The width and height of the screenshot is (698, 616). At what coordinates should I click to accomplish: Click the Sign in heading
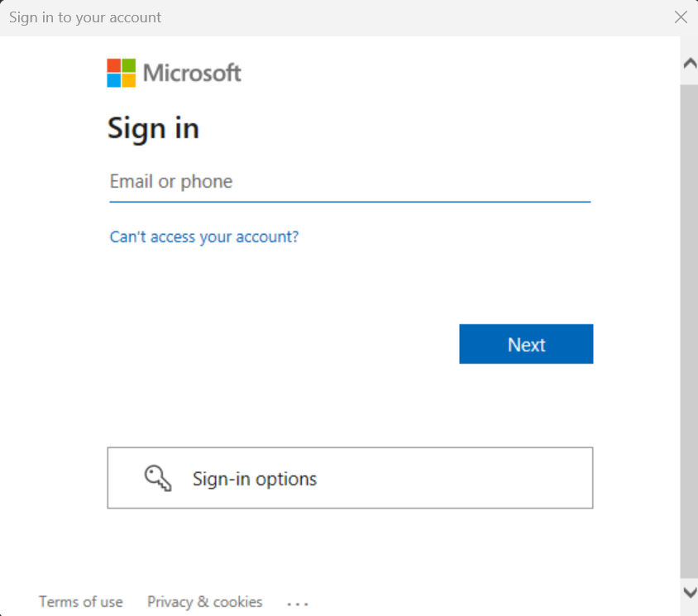(153, 129)
